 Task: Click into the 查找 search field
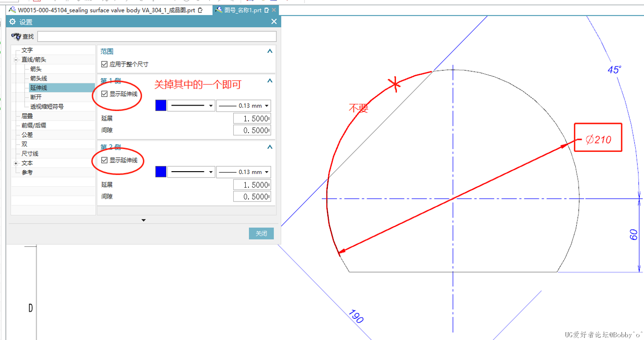tap(157, 36)
